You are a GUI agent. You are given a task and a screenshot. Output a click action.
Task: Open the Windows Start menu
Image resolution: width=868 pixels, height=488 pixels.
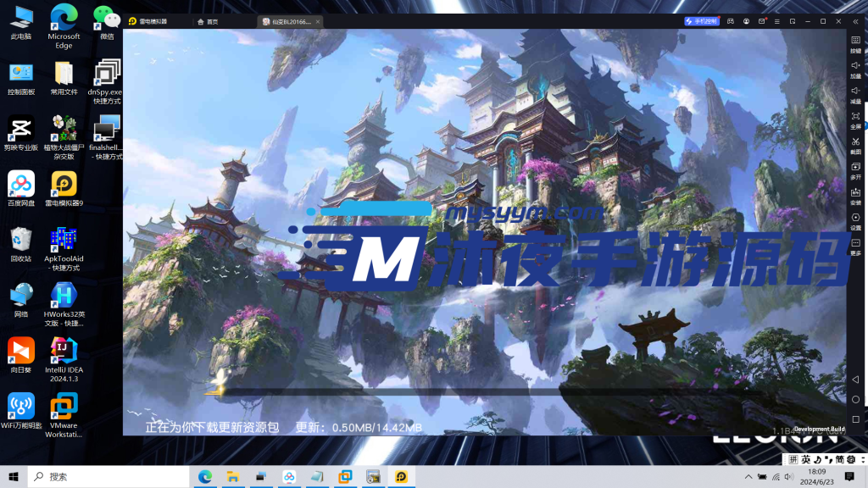point(13,477)
